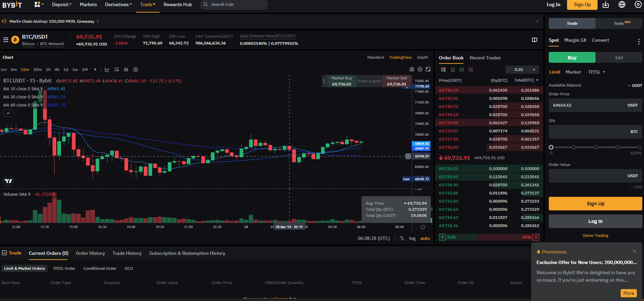This screenshot has width=644, height=301.
Task: Click the buy/sell ratio bar
Action: pyautogui.click(x=489, y=237)
